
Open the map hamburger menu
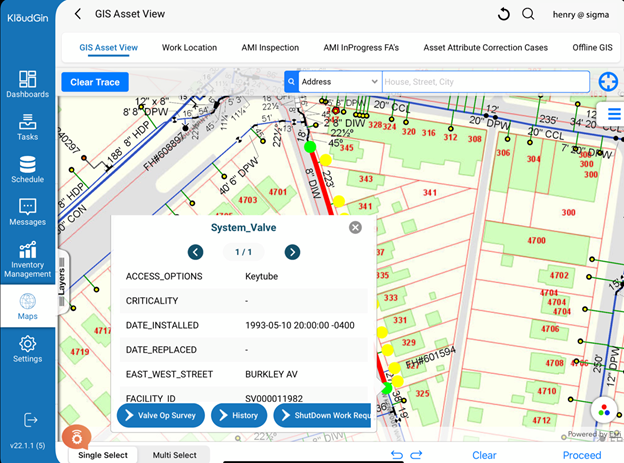614,114
